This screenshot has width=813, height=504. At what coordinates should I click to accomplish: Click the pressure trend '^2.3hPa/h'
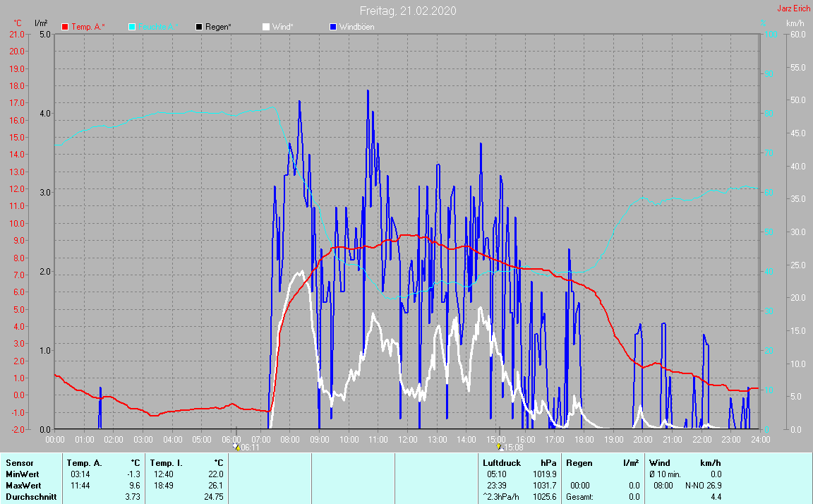(501, 497)
